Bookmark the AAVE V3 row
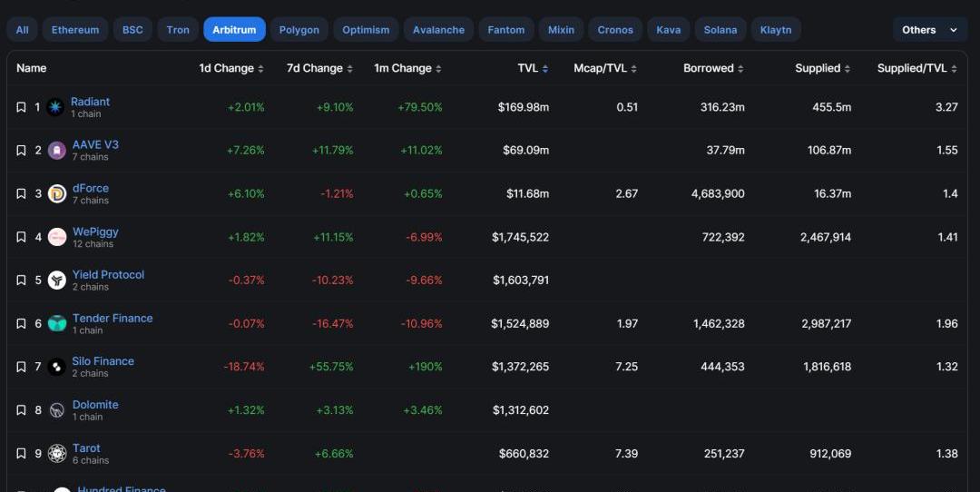 21,151
